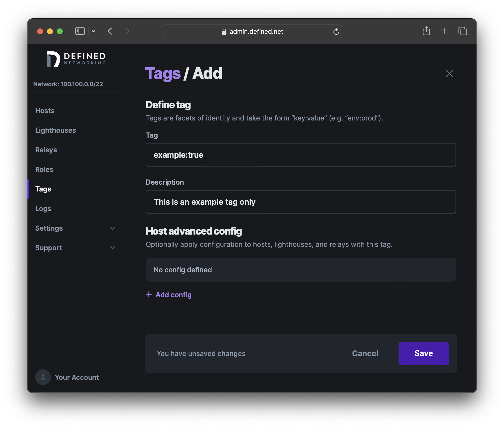Close the Tags / Add panel

449,73
